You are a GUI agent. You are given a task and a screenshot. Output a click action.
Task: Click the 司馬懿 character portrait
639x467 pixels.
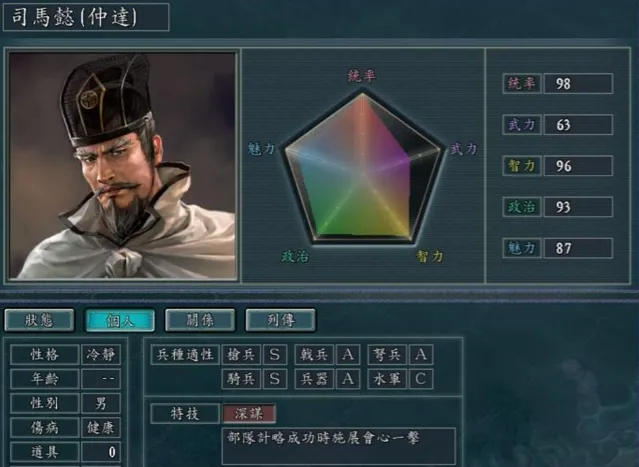(122, 165)
